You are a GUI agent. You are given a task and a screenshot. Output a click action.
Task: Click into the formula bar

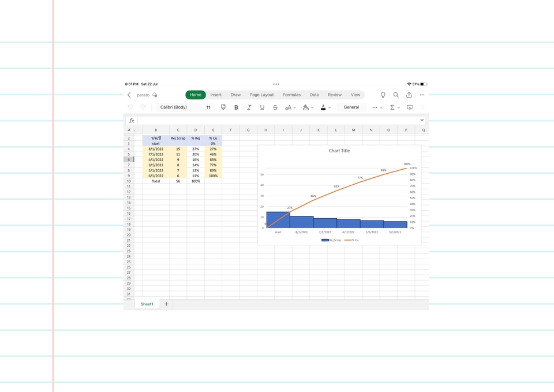coord(276,120)
